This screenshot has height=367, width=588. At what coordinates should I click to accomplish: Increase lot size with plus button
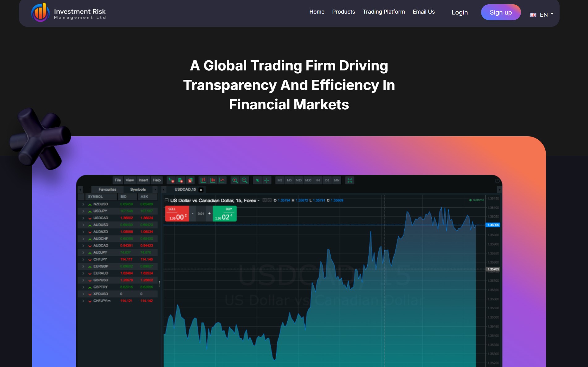[x=209, y=213]
